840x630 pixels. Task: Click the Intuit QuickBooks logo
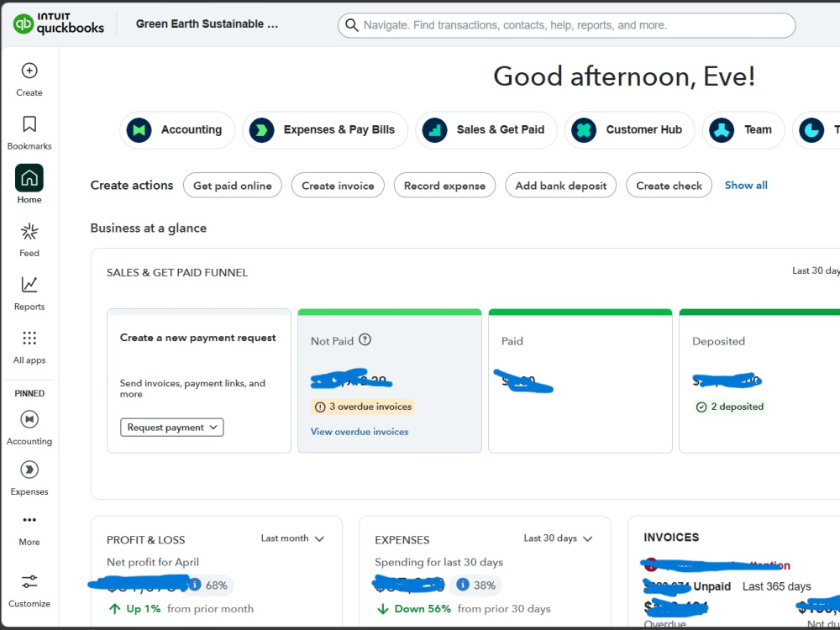(59, 24)
